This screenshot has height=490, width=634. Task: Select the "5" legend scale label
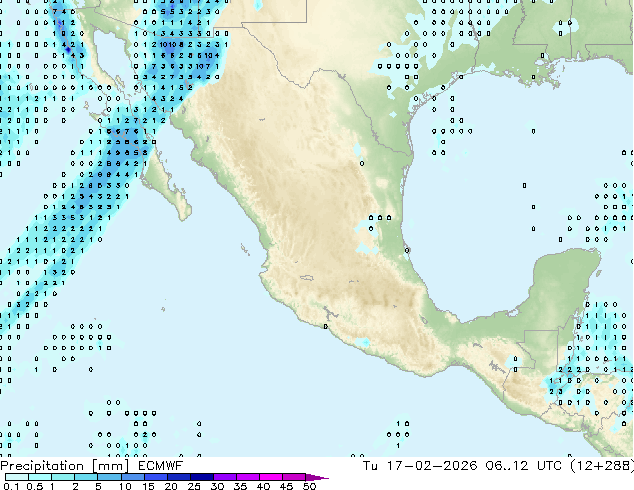(98, 486)
